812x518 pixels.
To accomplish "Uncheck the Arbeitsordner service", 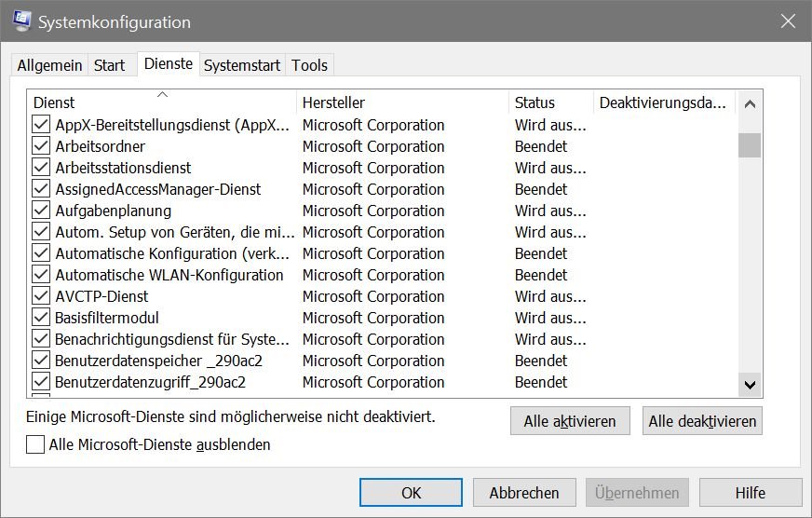I will 41,146.
